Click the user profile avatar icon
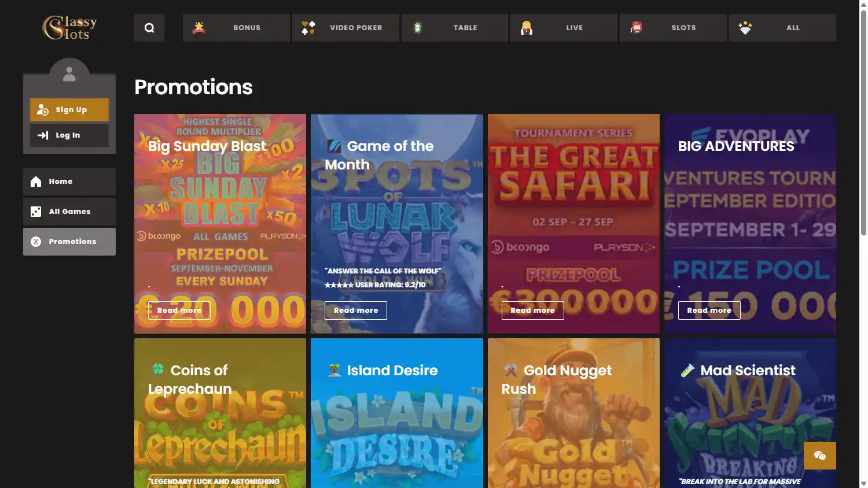 pyautogui.click(x=69, y=73)
